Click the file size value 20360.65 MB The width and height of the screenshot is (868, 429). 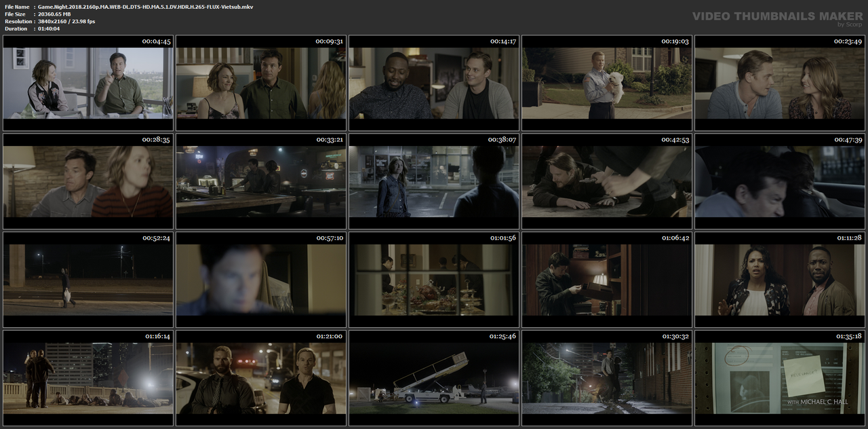54,14
